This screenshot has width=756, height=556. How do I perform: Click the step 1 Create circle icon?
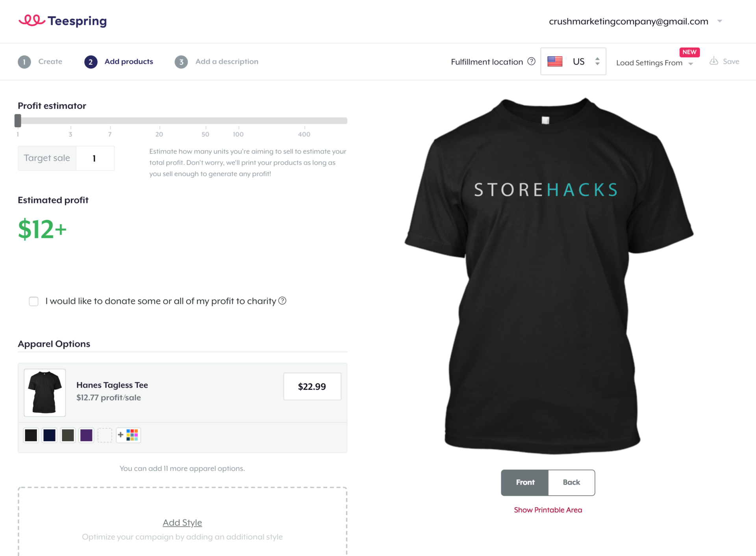point(24,61)
